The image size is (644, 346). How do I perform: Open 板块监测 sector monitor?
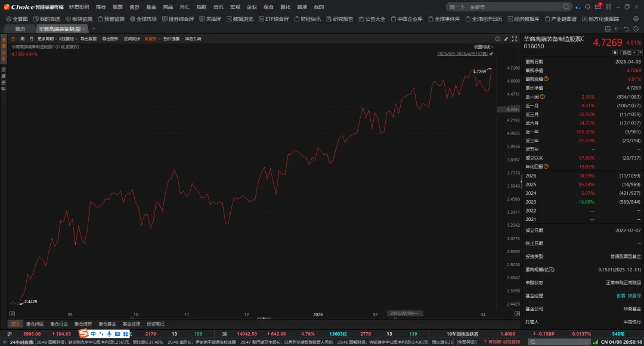[79, 19]
